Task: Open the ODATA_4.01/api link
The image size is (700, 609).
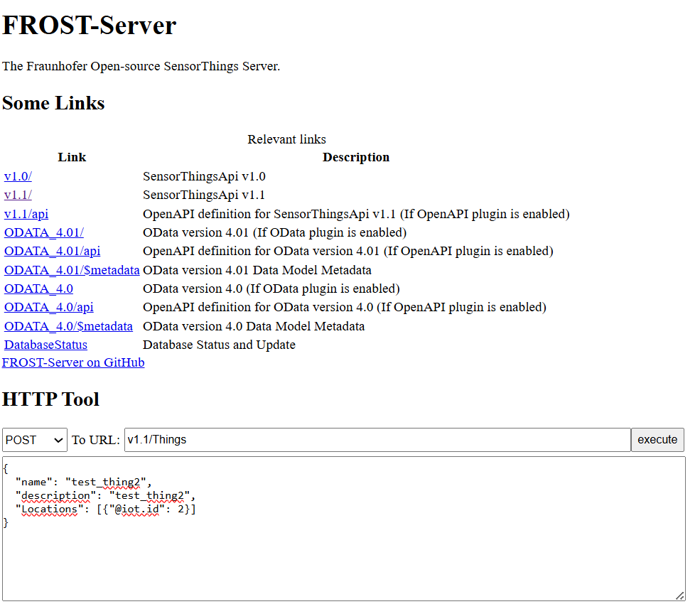Action: (52, 252)
